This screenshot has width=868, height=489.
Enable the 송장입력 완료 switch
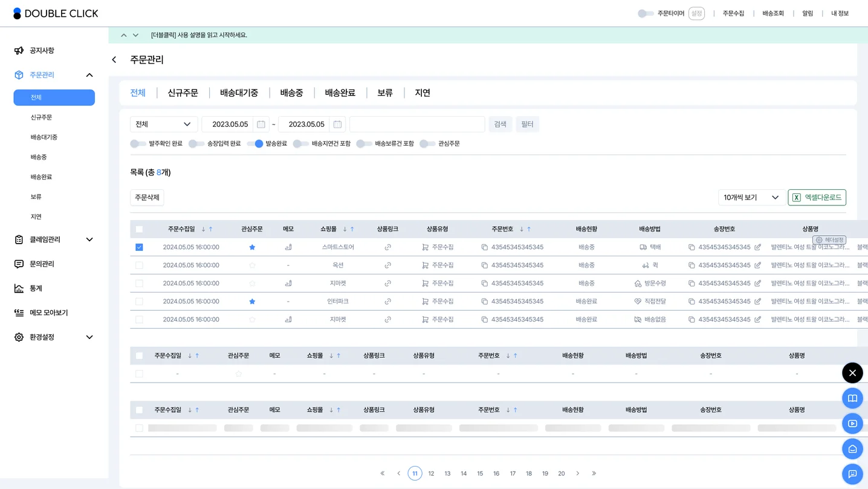coord(196,144)
